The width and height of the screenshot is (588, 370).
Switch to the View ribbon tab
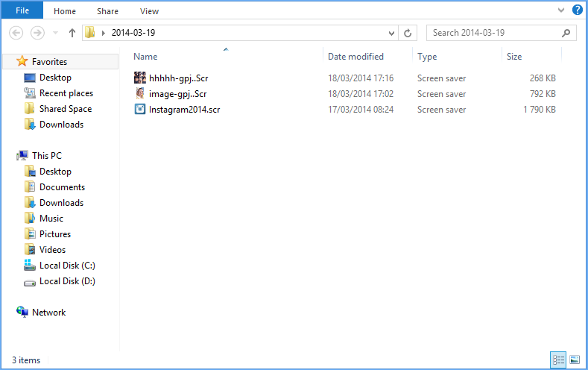click(149, 11)
